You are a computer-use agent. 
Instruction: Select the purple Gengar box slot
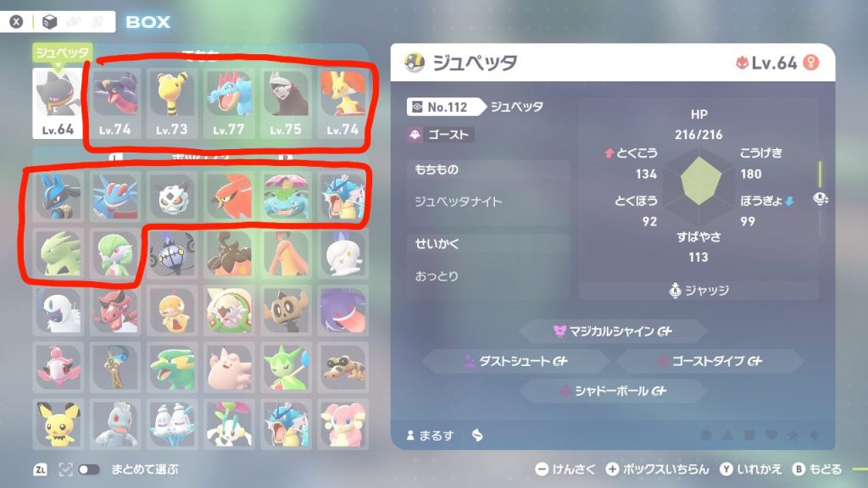coord(342,310)
